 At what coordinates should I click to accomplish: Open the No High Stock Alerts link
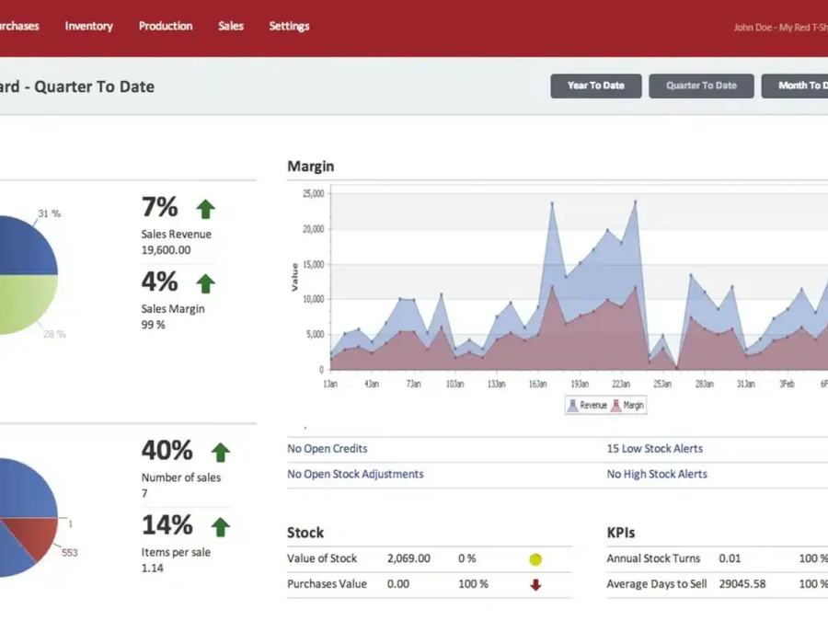657,475
